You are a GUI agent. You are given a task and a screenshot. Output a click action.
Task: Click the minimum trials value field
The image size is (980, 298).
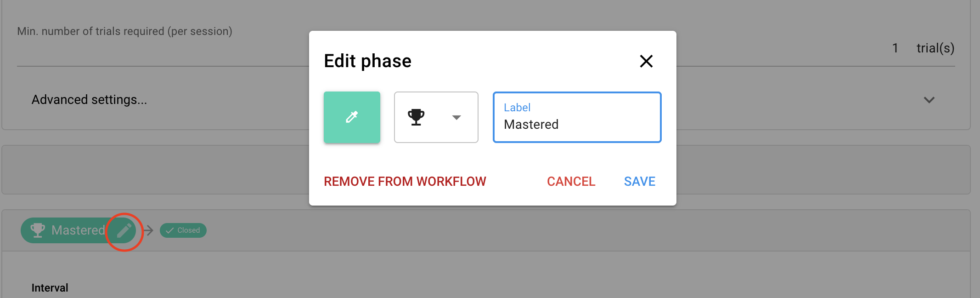[895, 48]
